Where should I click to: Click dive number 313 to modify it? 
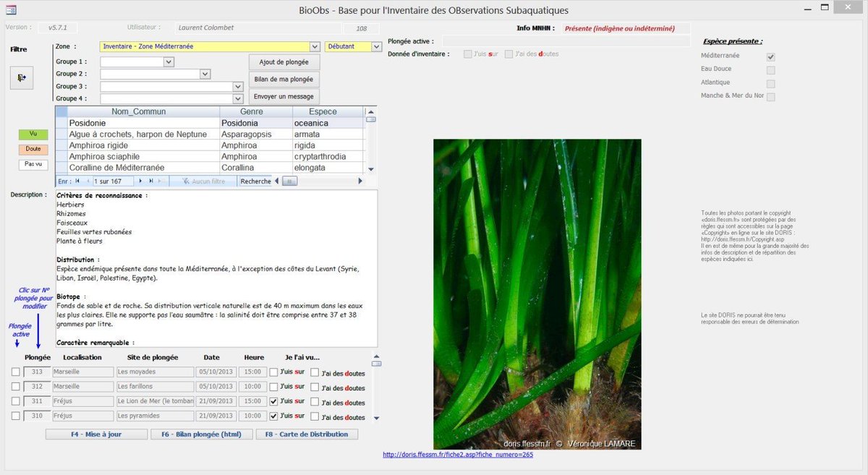coord(37,372)
